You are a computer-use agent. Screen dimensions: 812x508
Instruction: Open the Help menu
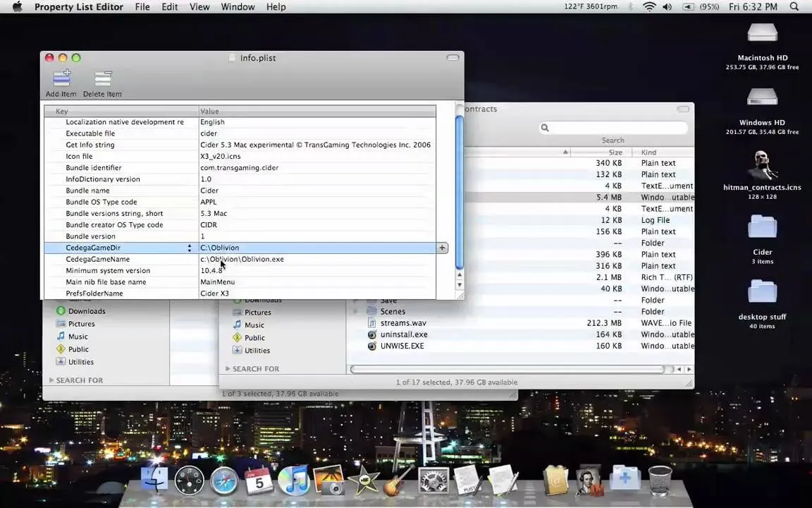(276, 7)
